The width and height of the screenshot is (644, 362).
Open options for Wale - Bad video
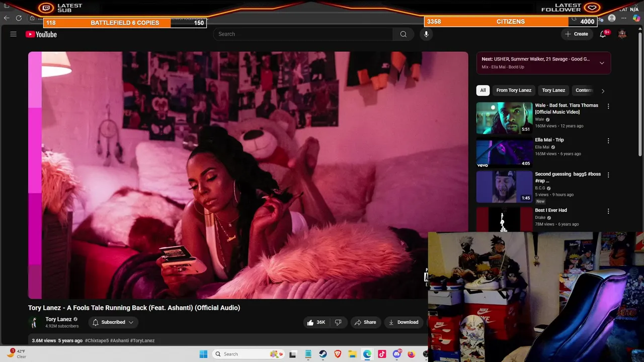tap(608, 106)
